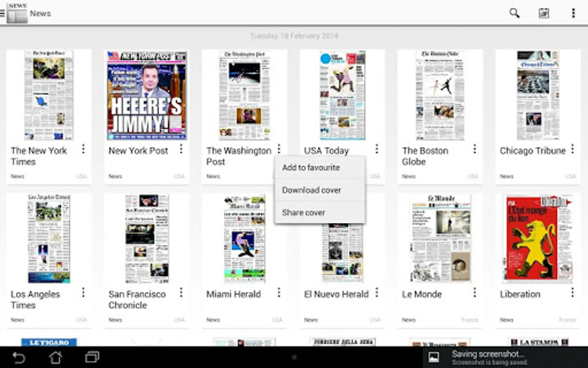The image size is (588, 368).
Task: Tap the screenshot notification image icon
Action: 434,357
